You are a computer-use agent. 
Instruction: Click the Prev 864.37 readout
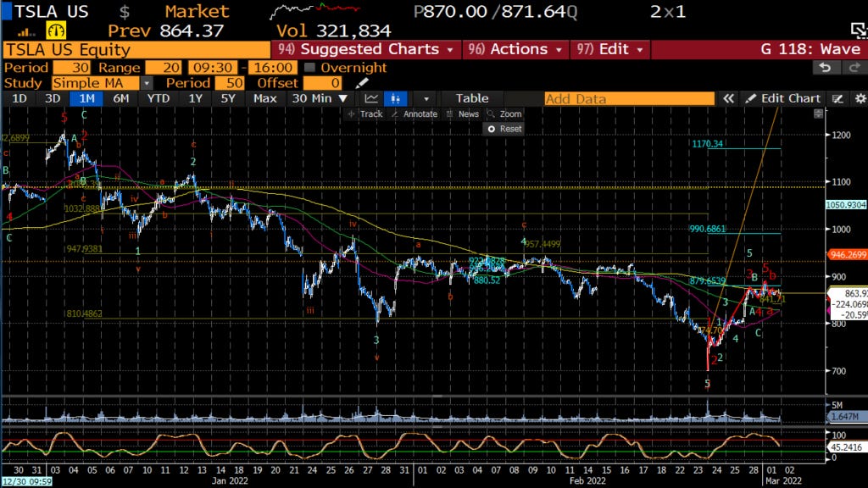tap(165, 31)
